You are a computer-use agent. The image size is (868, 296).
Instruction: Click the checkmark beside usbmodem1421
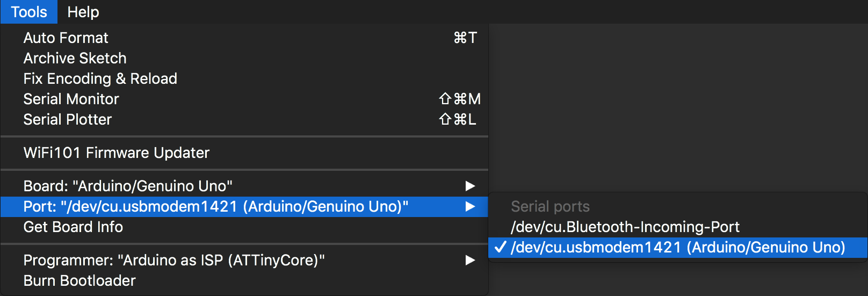pyautogui.click(x=500, y=247)
